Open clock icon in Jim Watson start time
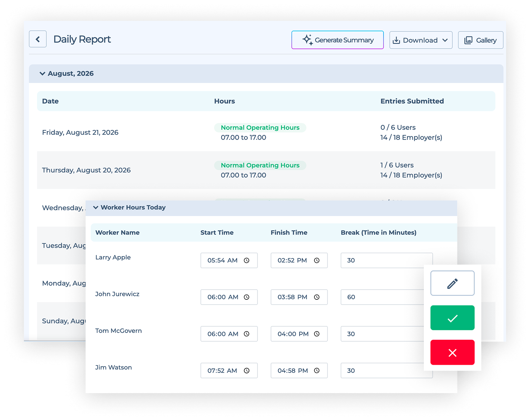Screen dimensions: 530x420 (247, 371)
